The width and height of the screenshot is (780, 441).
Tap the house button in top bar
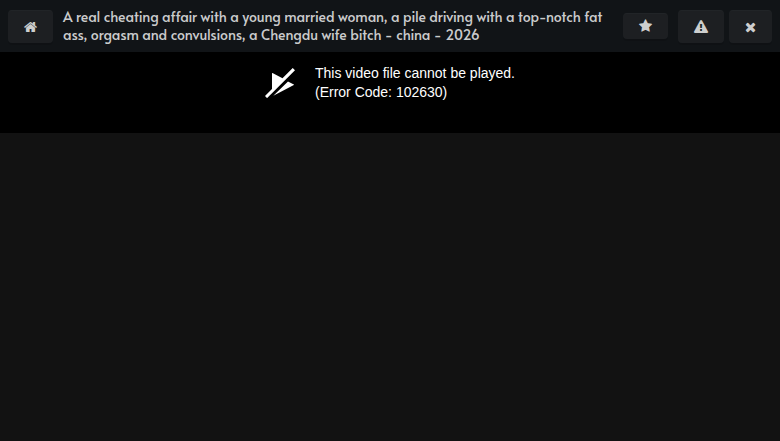click(x=30, y=26)
